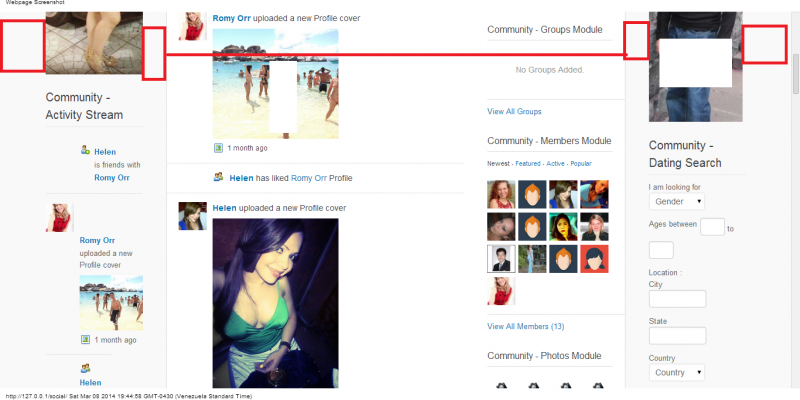
Task: Click Helen's avatar beside her Profile cover post
Action: pos(192,215)
